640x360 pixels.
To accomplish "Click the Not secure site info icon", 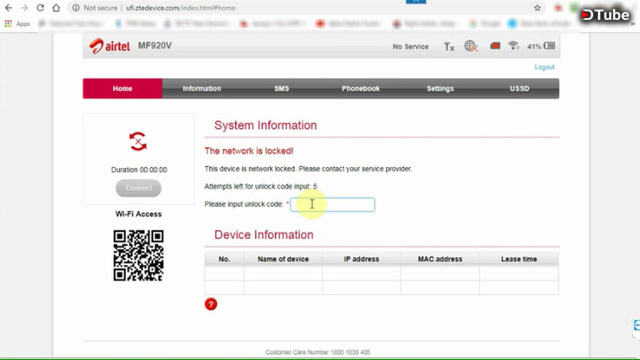I will pos(76,8).
